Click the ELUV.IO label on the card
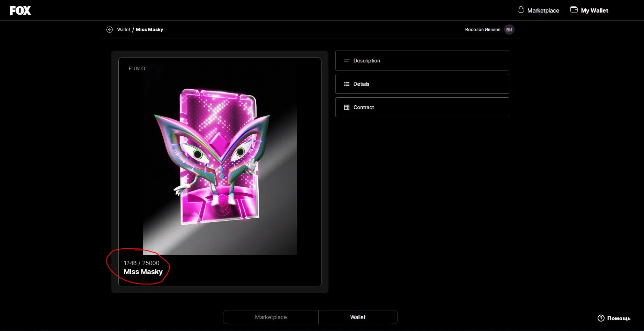Image resolution: width=644 pixels, height=331 pixels. pos(137,68)
